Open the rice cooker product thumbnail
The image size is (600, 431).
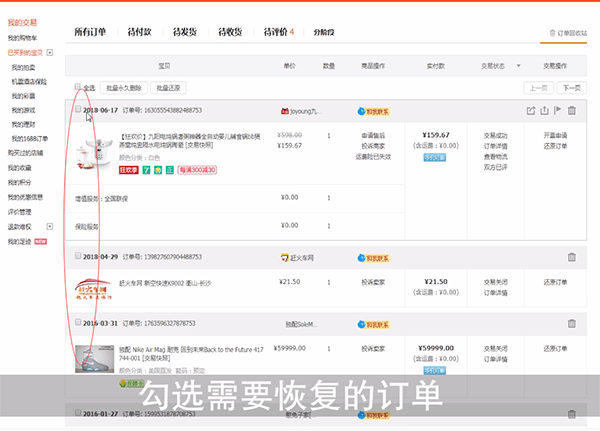click(97, 153)
